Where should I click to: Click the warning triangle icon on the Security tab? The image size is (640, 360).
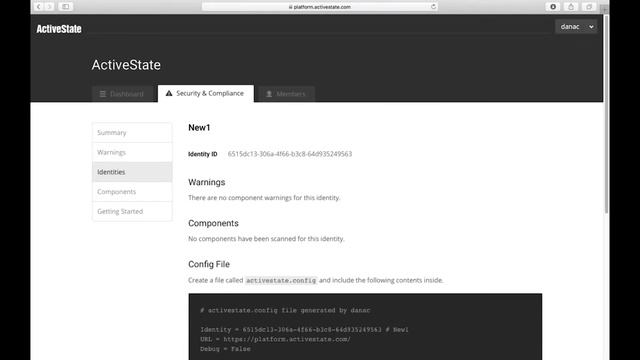169,93
